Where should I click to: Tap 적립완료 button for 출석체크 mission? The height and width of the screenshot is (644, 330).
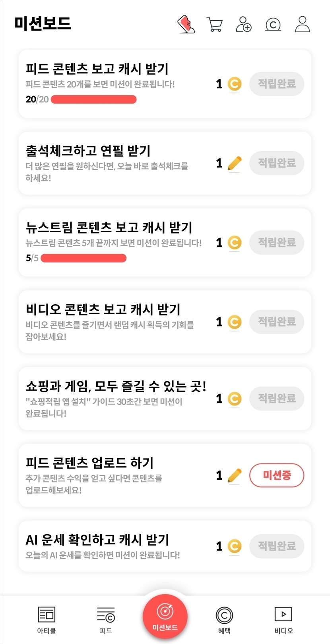tap(277, 163)
